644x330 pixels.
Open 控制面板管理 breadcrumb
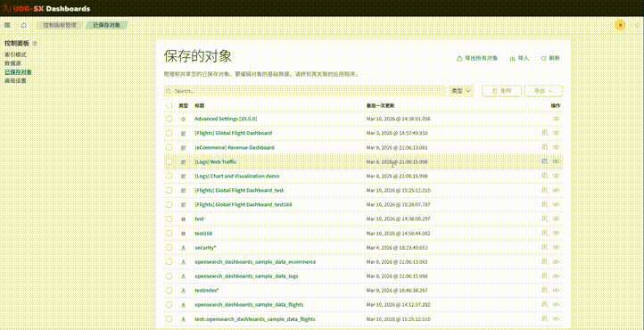(x=60, y=25)
